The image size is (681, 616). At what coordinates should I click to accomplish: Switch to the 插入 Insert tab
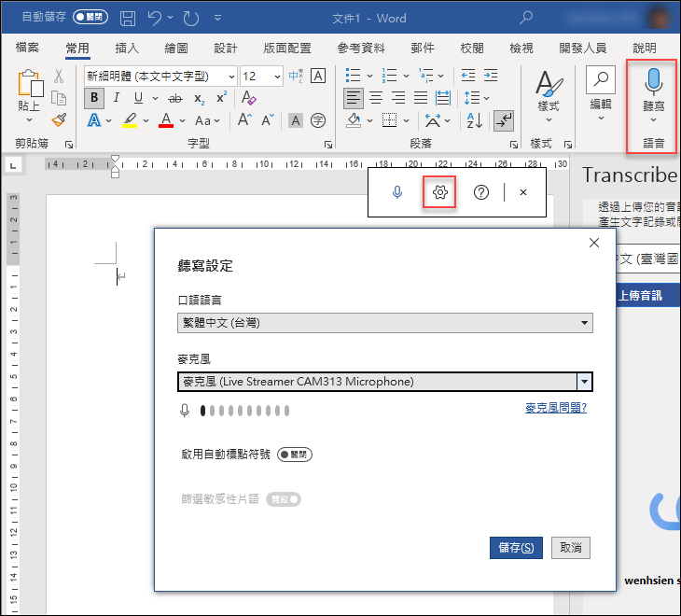tap(127, 49)
